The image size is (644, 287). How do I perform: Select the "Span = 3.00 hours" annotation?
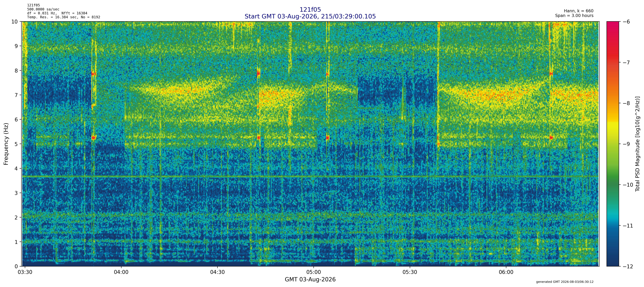(574, 15)
